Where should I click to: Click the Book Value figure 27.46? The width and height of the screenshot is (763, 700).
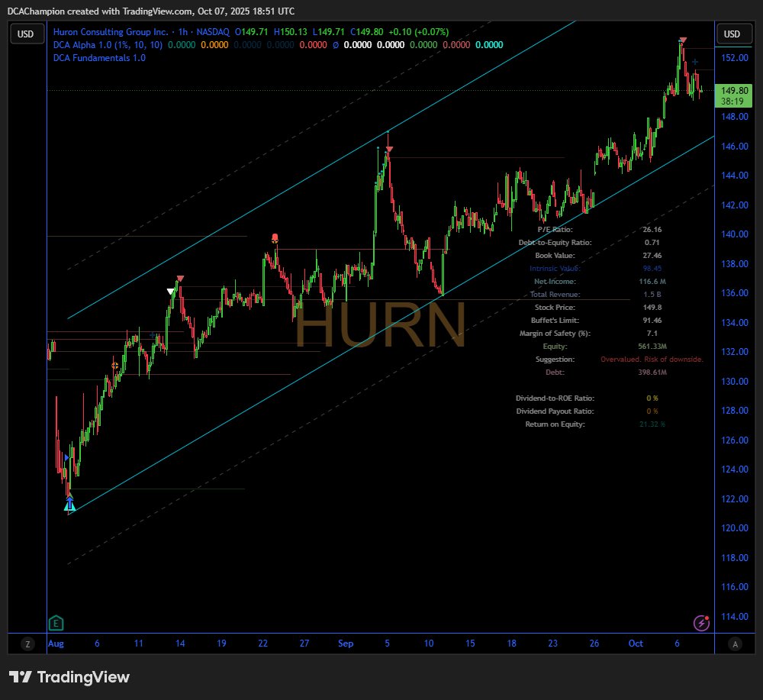click(x=652, y=256)
